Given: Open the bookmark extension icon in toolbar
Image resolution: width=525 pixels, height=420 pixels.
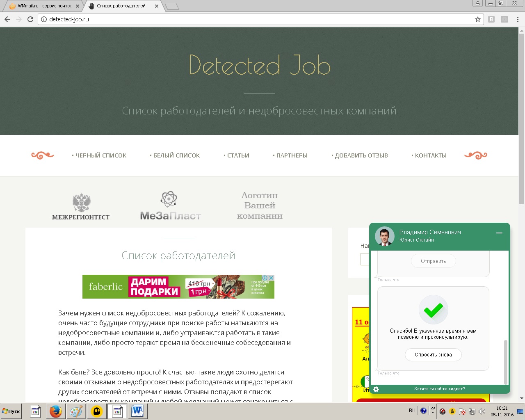Looking at the screenshot, I should pyautogui.click(x=491, y=19).
